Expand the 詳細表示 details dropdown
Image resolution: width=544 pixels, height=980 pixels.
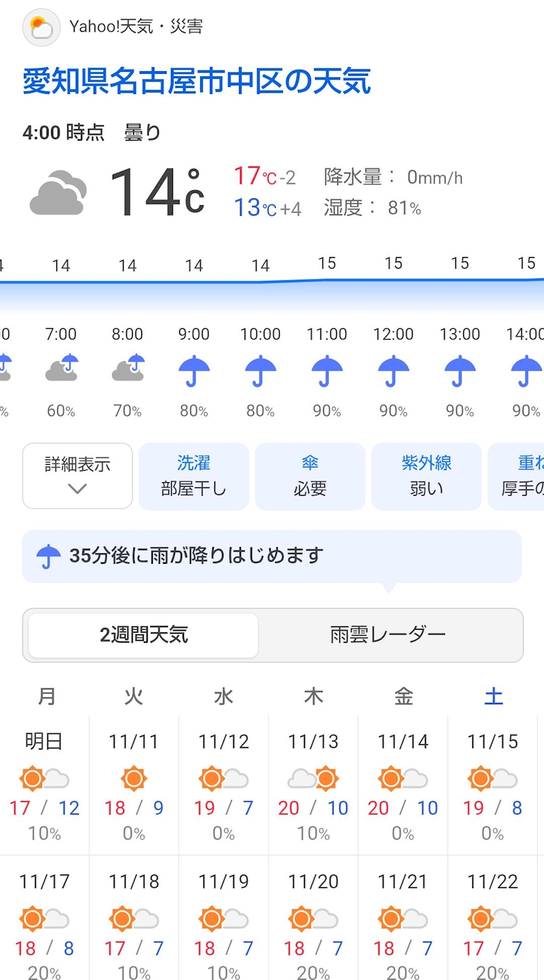click(x=77, y=476)
